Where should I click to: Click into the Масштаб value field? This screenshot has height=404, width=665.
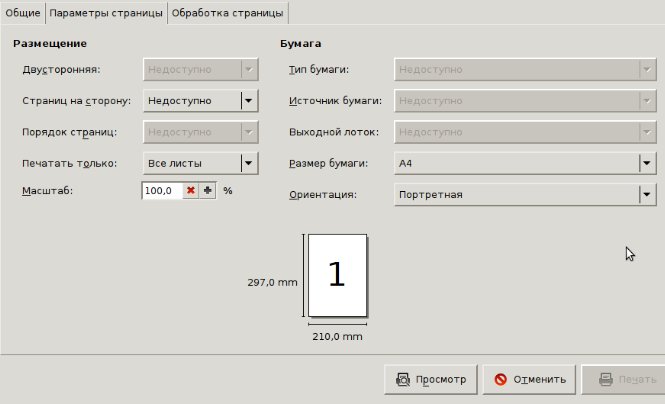point(161,191)
